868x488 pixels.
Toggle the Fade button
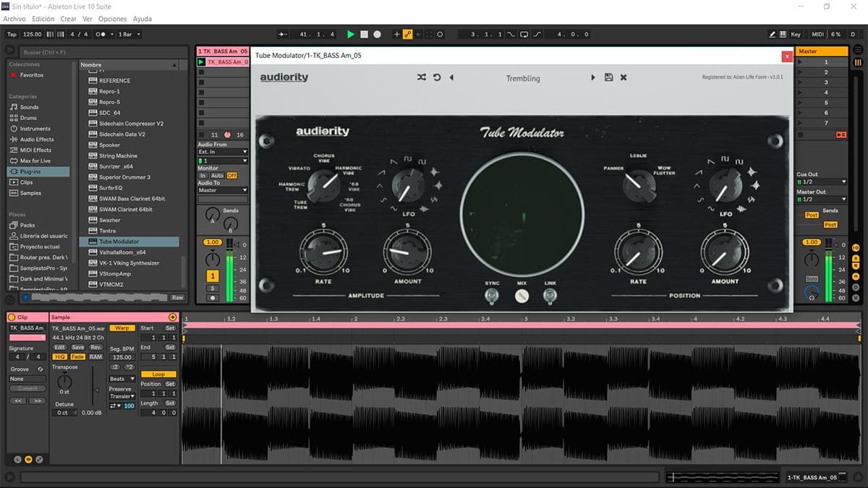[77, 357]
